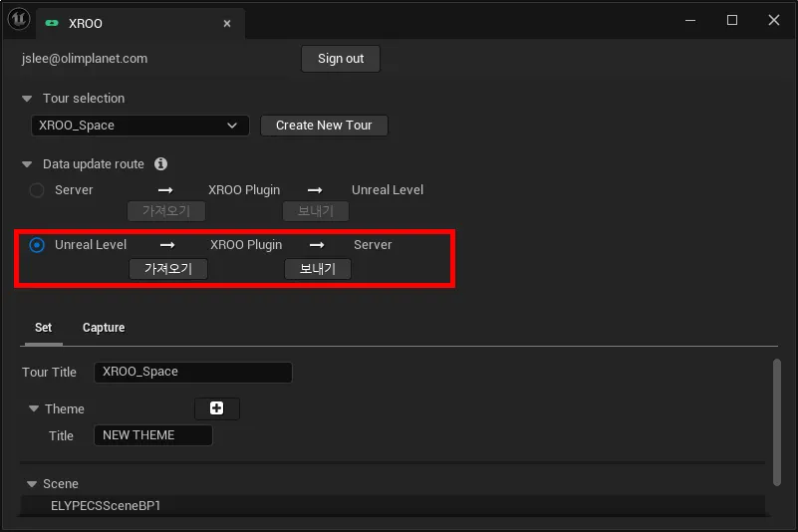Switch to the Capture tab
This screenshot has height=532, width=798.
104,328
